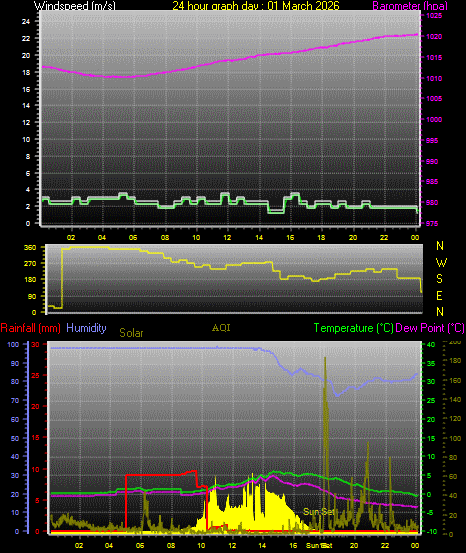Click the red 30 on rainfall axis
Image resolution: width=466 pixels, height=553 pixels.
(x=36, y=344)
